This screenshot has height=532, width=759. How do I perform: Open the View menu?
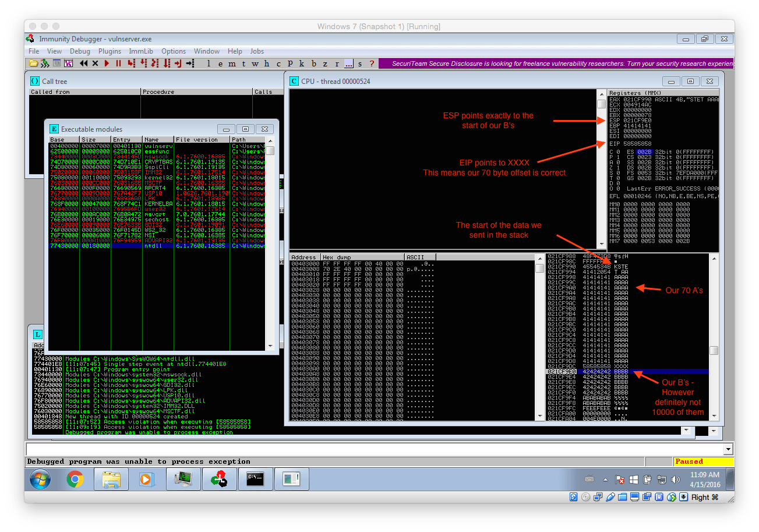[x=54, y=51]
